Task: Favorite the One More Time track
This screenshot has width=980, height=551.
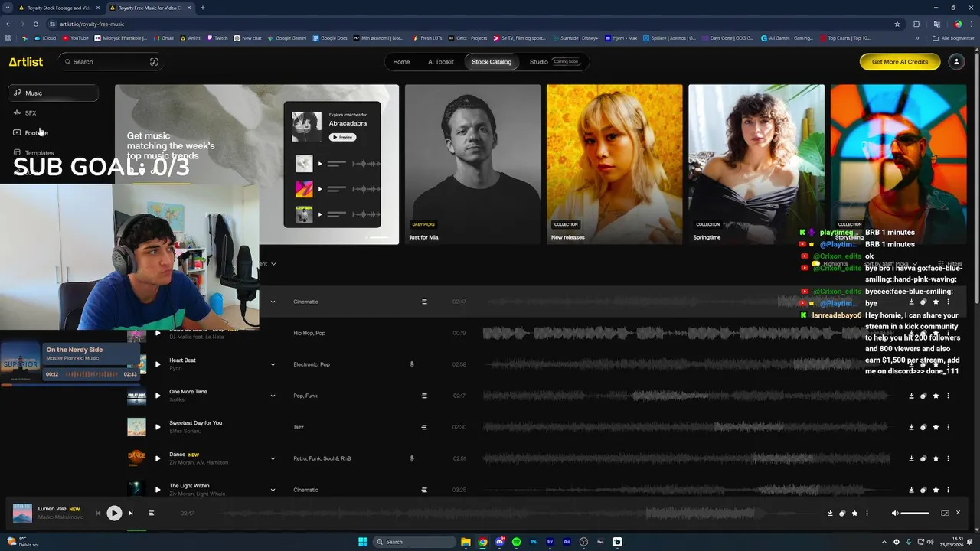Action: (936, 396)
